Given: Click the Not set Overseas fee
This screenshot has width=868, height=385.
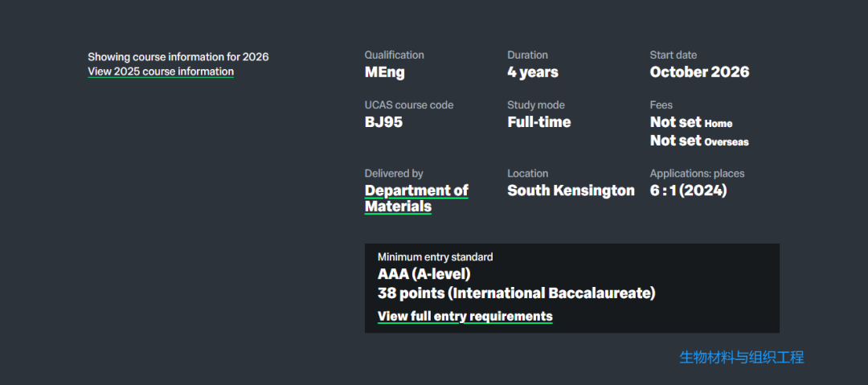Looking at the screenshot, I should tap(698, 141).
